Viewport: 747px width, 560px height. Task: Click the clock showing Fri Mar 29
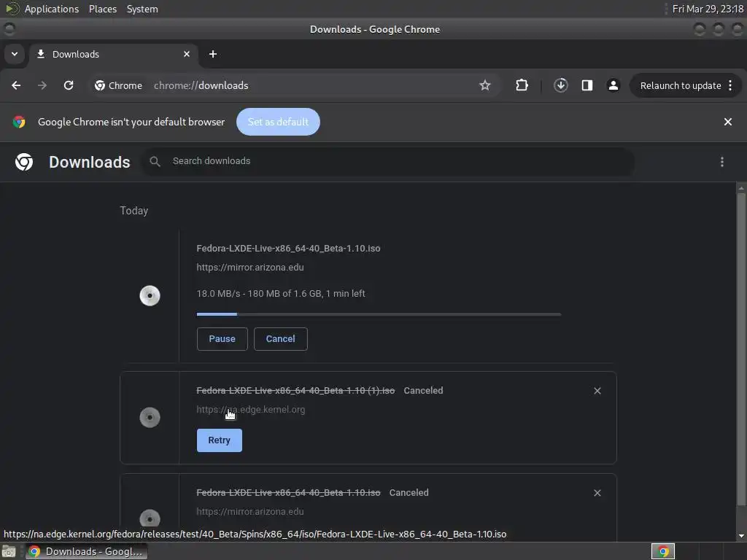click(x=708, y=9)
